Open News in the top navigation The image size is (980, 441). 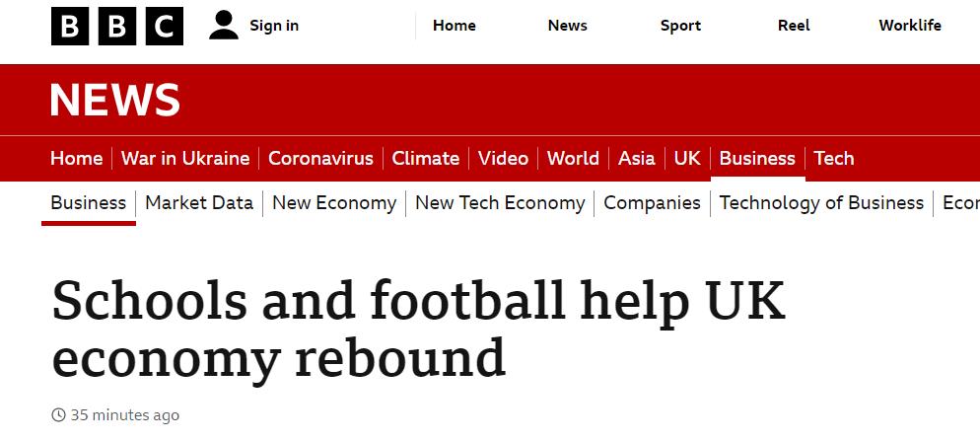[568, 26]
